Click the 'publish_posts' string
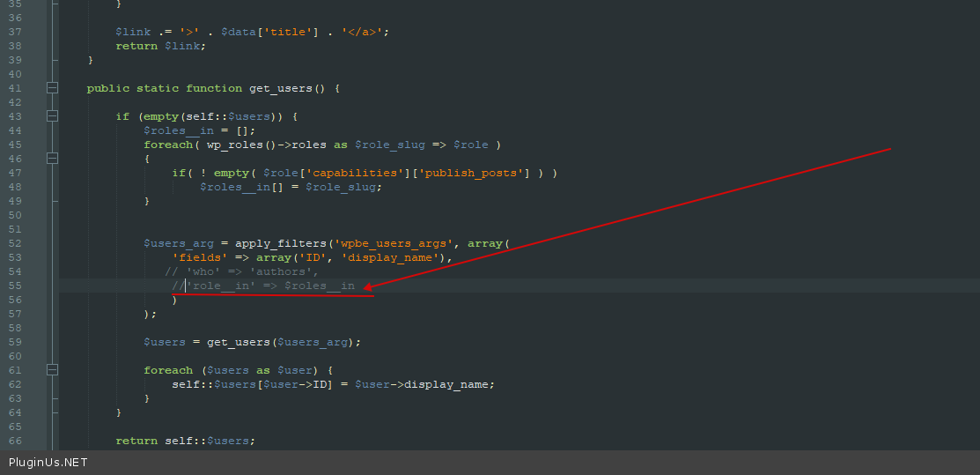The width and height of the screenshot is (980, 475). [x=481, y=173]
